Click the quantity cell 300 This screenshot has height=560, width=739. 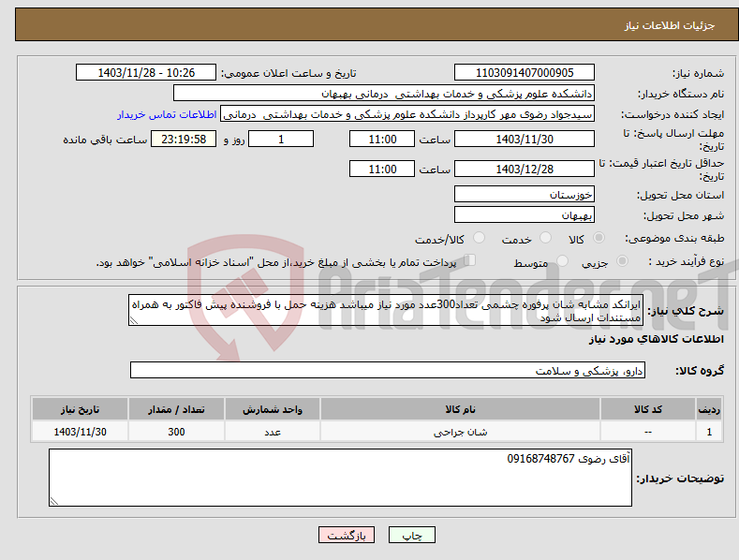click(x=176, y=432)
